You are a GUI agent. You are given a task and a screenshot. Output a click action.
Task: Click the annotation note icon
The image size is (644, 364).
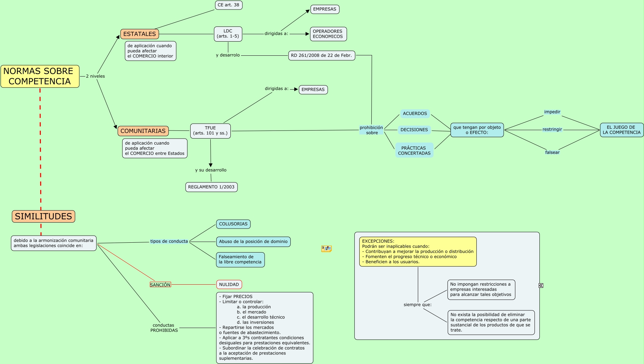(x=326, y=249)
